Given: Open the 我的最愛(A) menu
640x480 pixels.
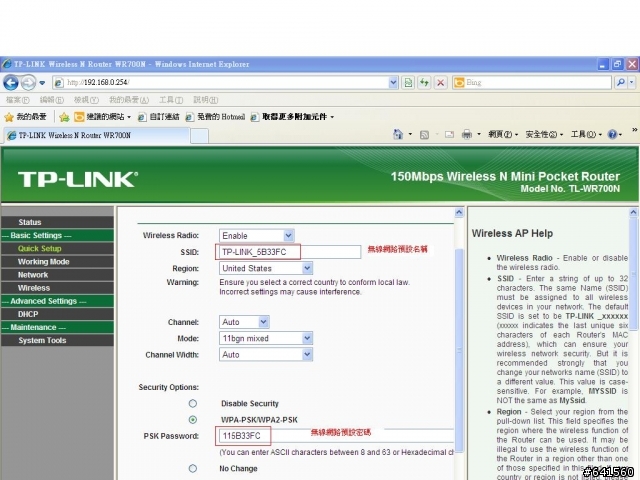Looking at the screenshot, I should click(x=129, y=100).
